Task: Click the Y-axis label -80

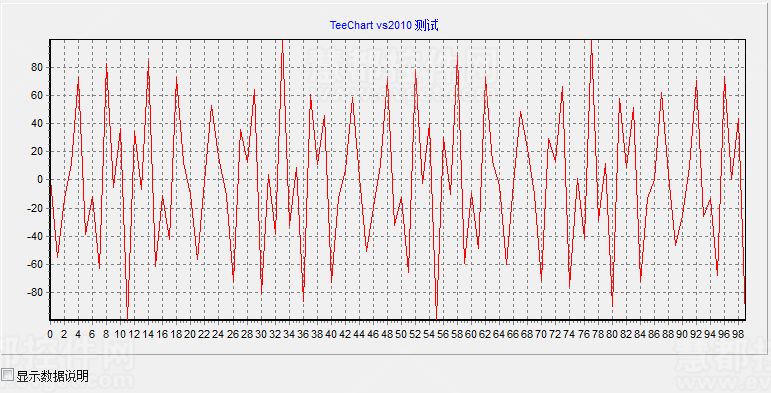Action: coord(36,292)
